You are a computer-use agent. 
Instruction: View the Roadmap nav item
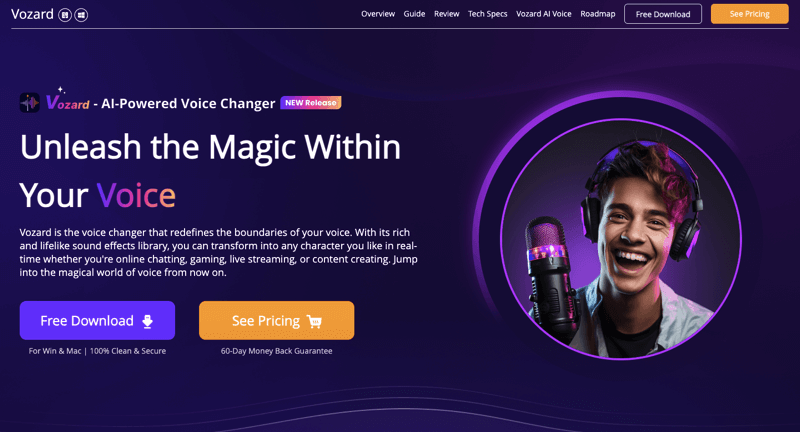click(597, 14)
